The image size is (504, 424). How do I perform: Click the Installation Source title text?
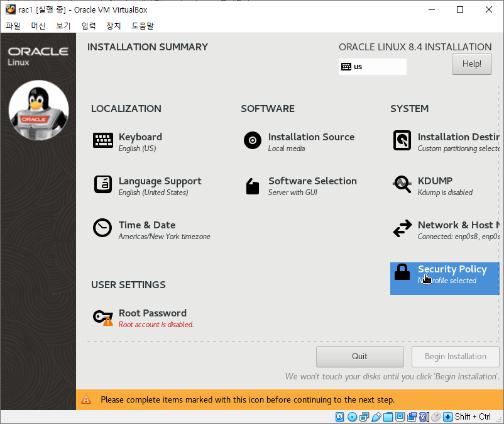click(311, 137)
